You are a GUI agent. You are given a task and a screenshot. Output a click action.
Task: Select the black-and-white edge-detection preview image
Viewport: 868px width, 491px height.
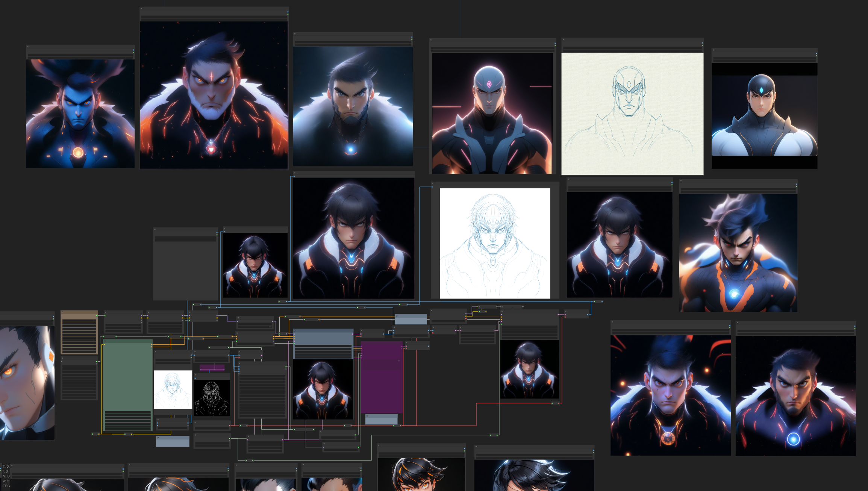(x=212, y=397)
